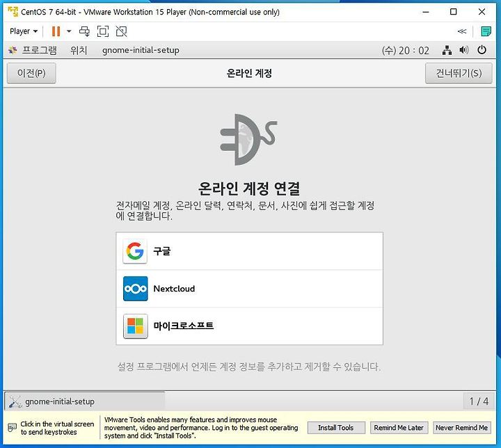501x448 pixels.
Task: Open the 위치 menu
Action: pyautogui.click(x=79, y=50)
